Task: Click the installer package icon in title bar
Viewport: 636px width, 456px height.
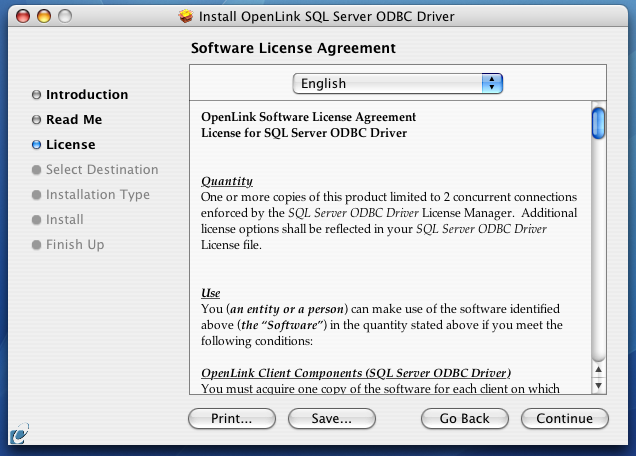Action: 186,16
